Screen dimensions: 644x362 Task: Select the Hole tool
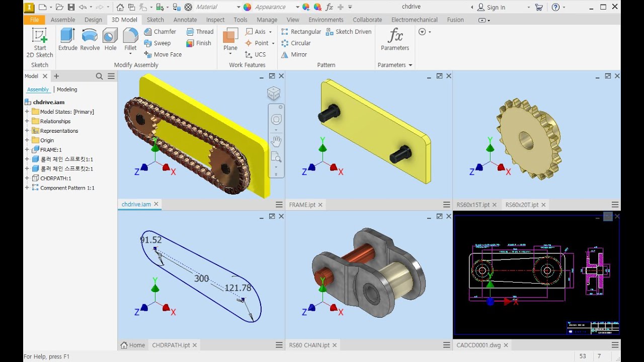110,39
